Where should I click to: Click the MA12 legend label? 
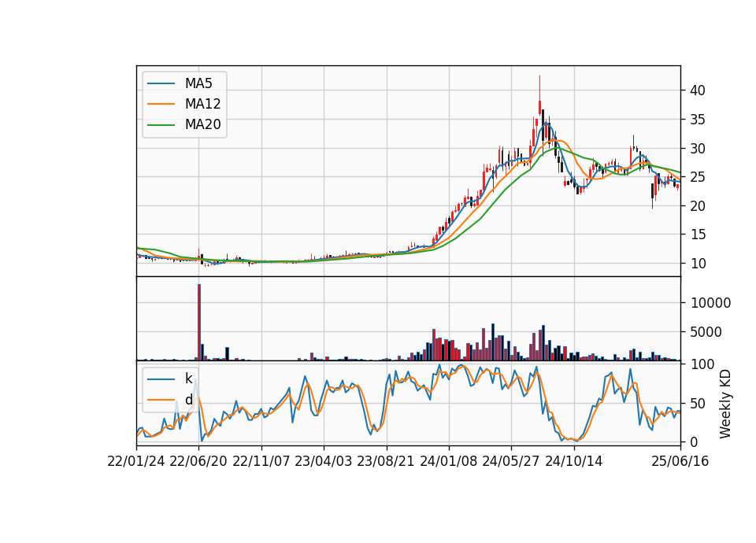click(203, 104)
